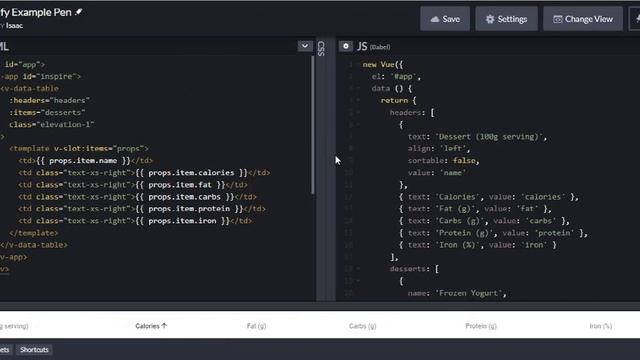640x360 pixels.
Task: Click the HTML editor vertical scrollbar
Action: coord(313,124)
